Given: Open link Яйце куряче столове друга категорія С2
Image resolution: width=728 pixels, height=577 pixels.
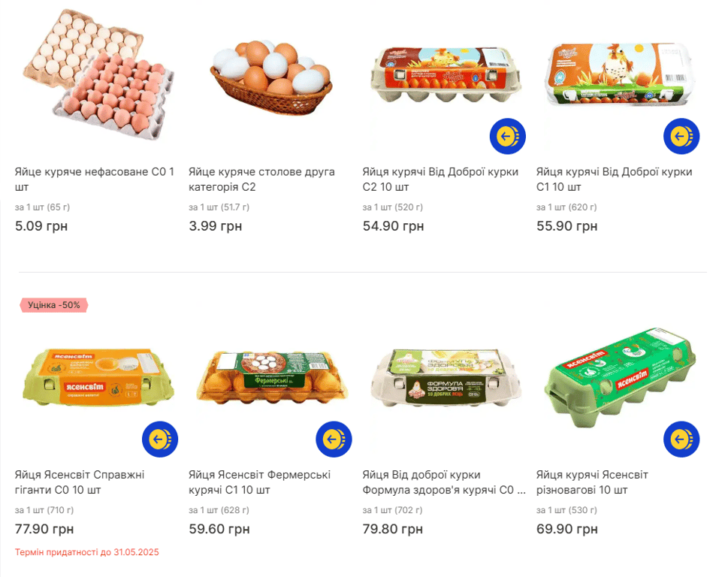Looking at the screenshot, I should 261,179.
